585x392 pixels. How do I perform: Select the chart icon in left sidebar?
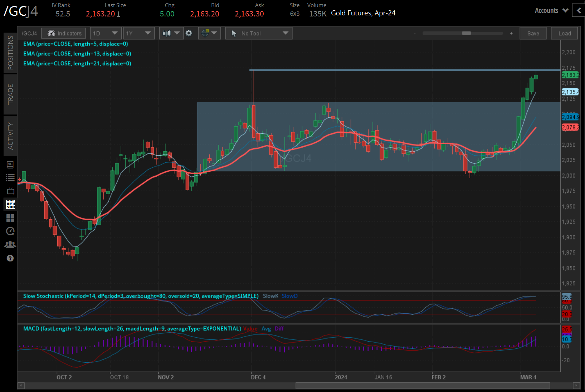click(x=10, y=204)
